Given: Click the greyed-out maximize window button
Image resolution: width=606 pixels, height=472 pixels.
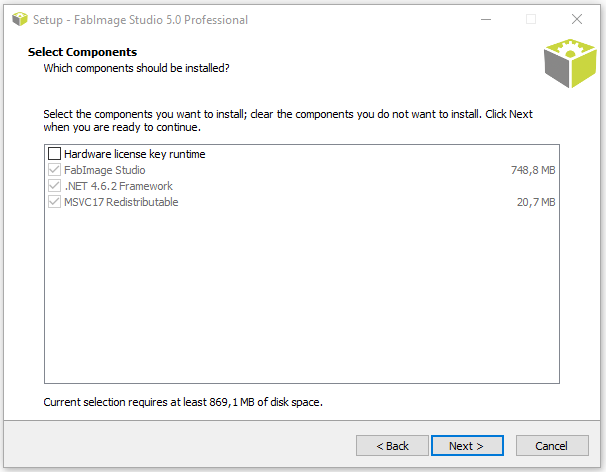Looking at the screenshot, I should pos(531,19).
